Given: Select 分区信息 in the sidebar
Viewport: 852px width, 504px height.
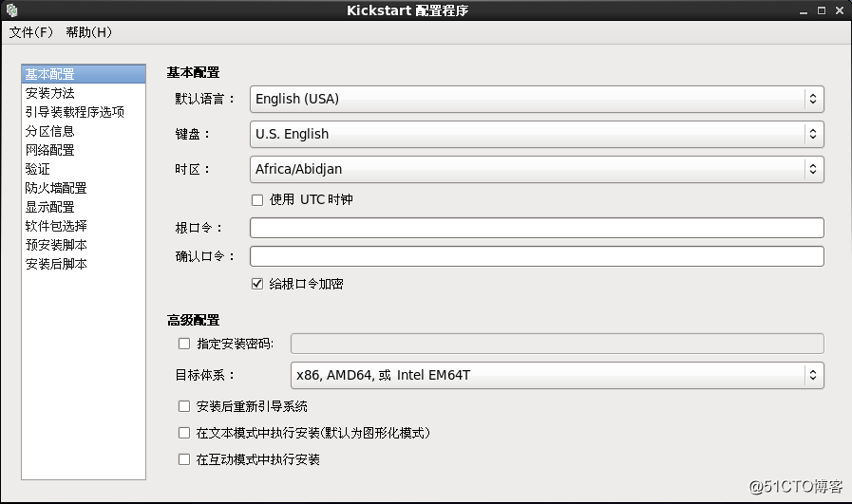Looking at the screenshot, I should click(84, 131).
